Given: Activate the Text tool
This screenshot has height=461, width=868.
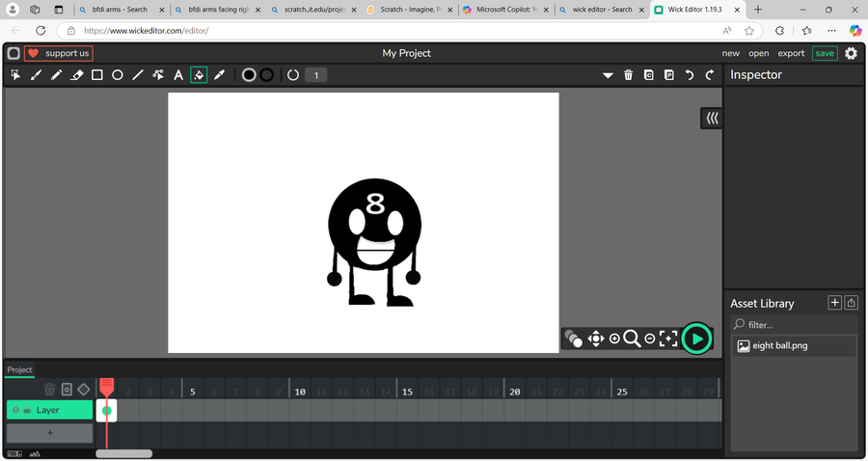Looking at the screenshot, I should pos(178,75).
